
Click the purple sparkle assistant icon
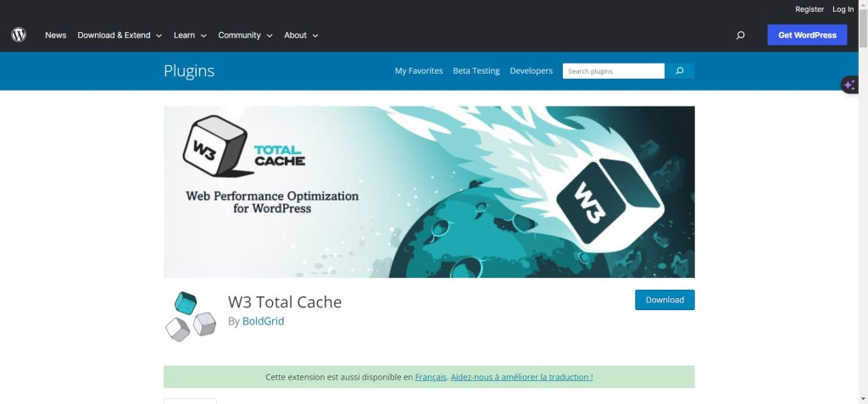pos(849,85)
